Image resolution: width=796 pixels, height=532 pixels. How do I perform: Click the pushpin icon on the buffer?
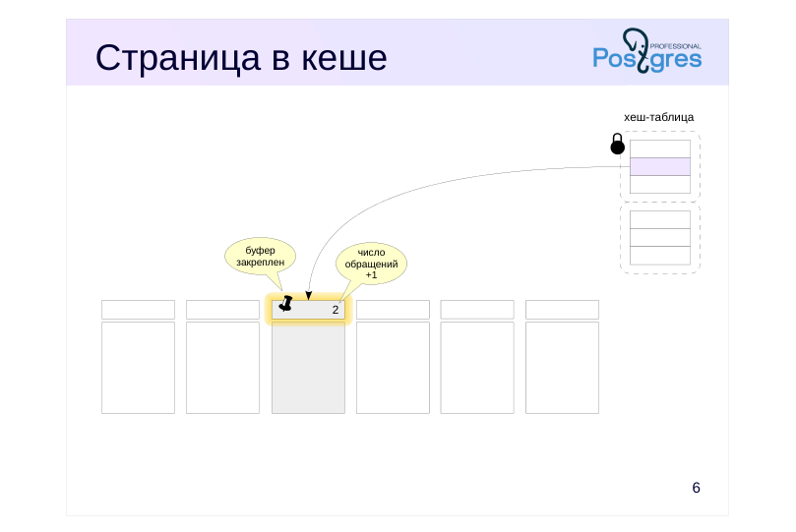pos(285,304)
